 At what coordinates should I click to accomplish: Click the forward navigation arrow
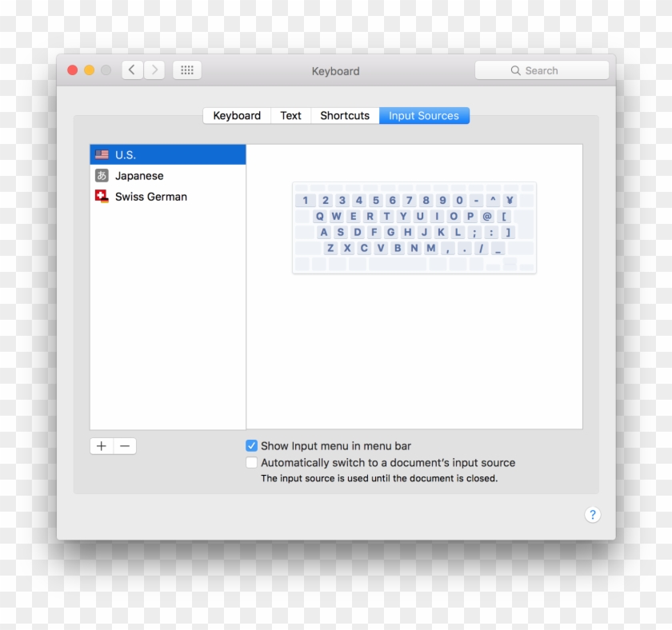click(154, 70)
